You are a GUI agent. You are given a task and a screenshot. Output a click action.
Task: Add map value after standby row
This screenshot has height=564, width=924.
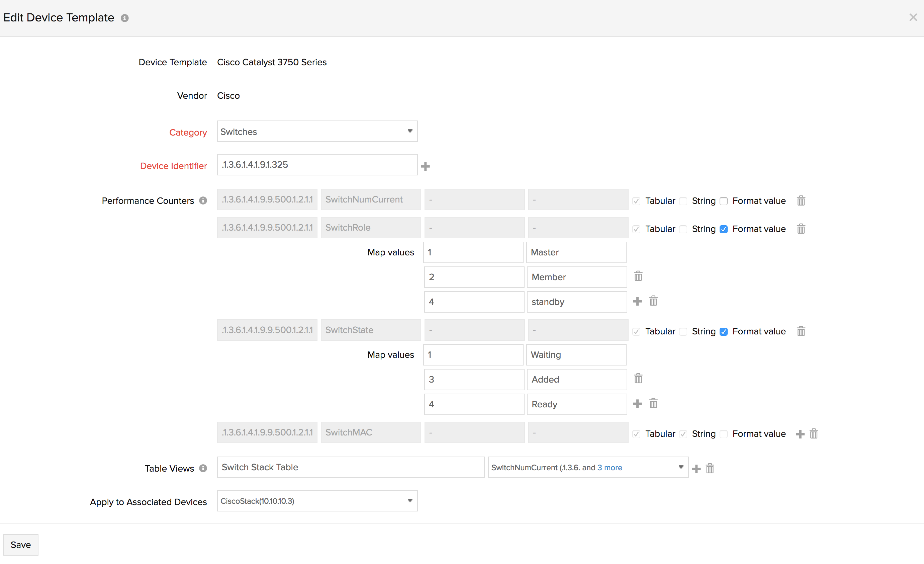tap(637, 301)
